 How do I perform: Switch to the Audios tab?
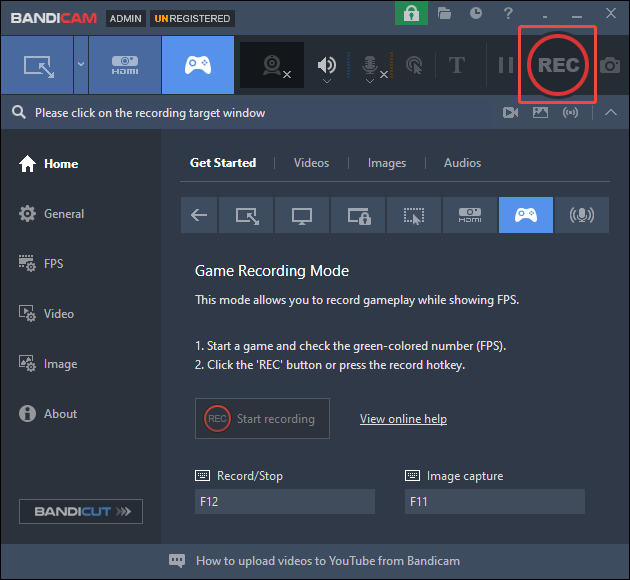coord(462,163)
